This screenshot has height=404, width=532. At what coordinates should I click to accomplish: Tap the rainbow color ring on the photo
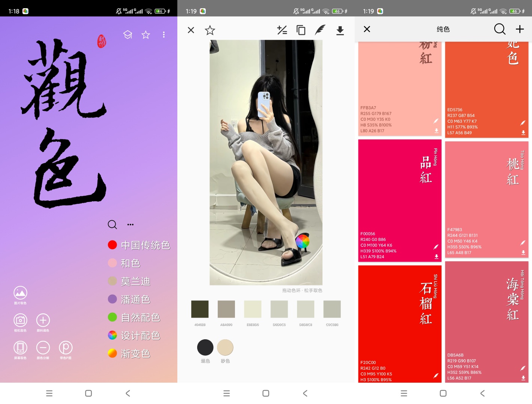tap(303, 241)
